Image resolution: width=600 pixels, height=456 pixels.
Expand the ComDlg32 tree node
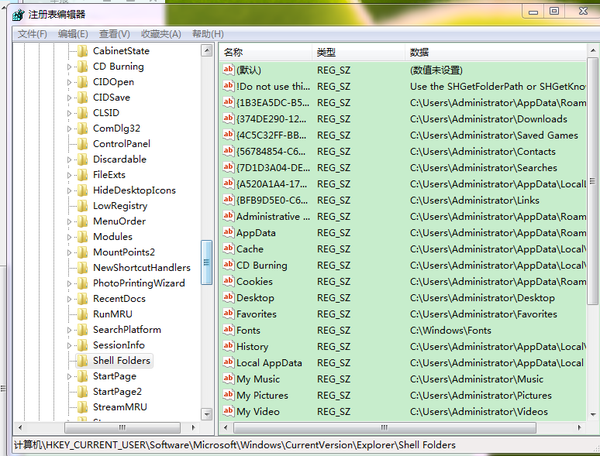(x=69, y=129)
